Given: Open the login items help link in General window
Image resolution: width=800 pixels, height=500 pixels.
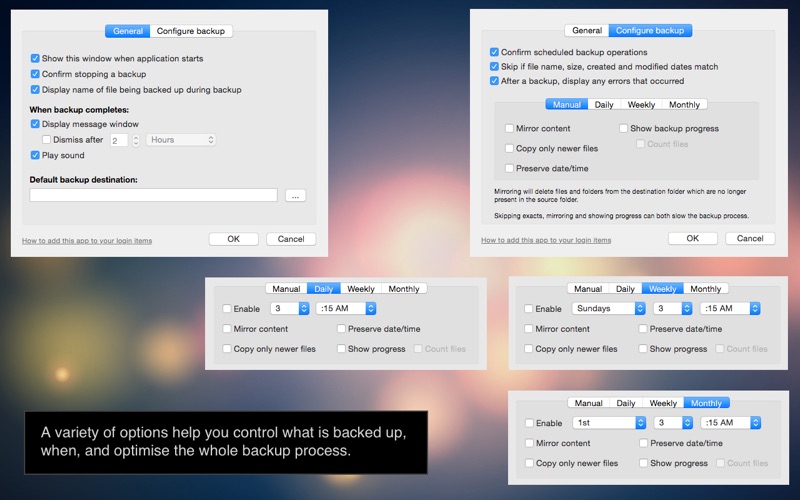Looking at the screenshot, I should click(87, 240).
